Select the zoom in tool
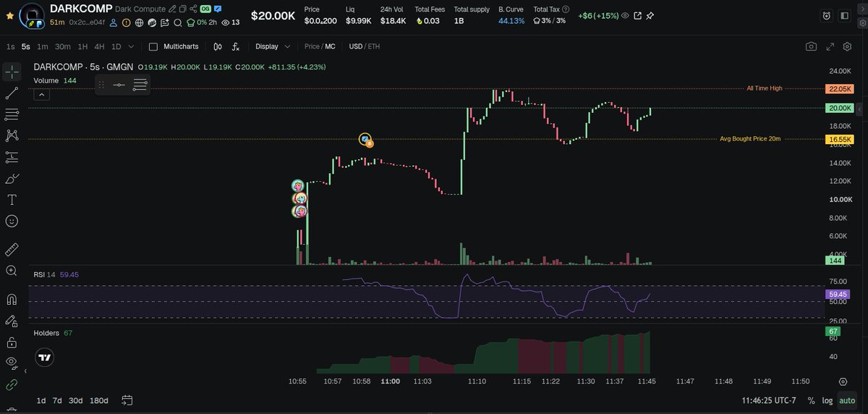 pyautogui.click(x=12, y=271)
